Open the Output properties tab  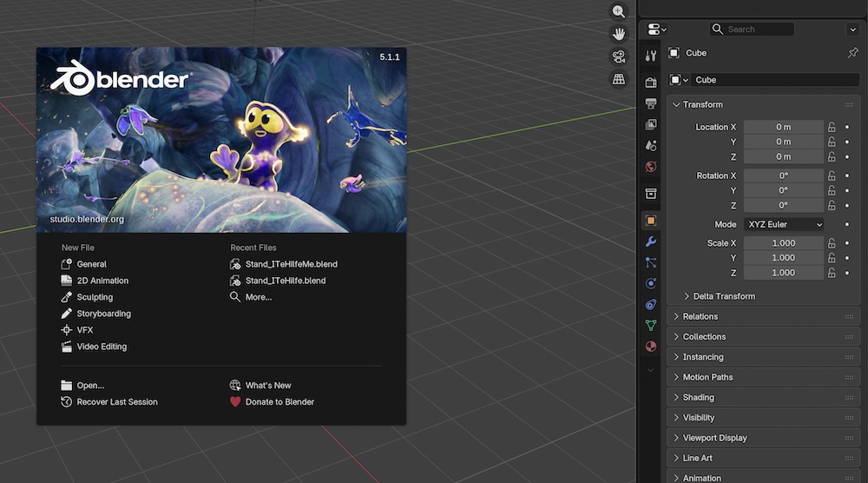[x=651, y=103]
